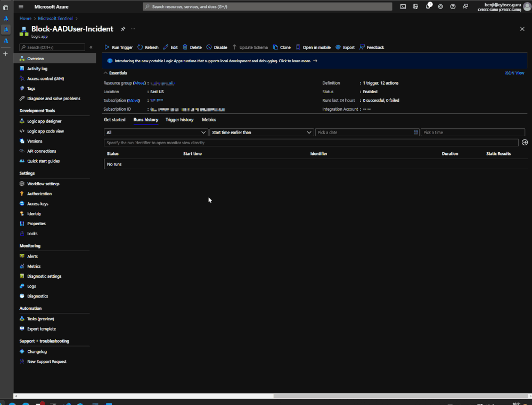Viewport: 532px width, 405px height.
Task: Select Overview in the sidebar
Action: point(55,59)
